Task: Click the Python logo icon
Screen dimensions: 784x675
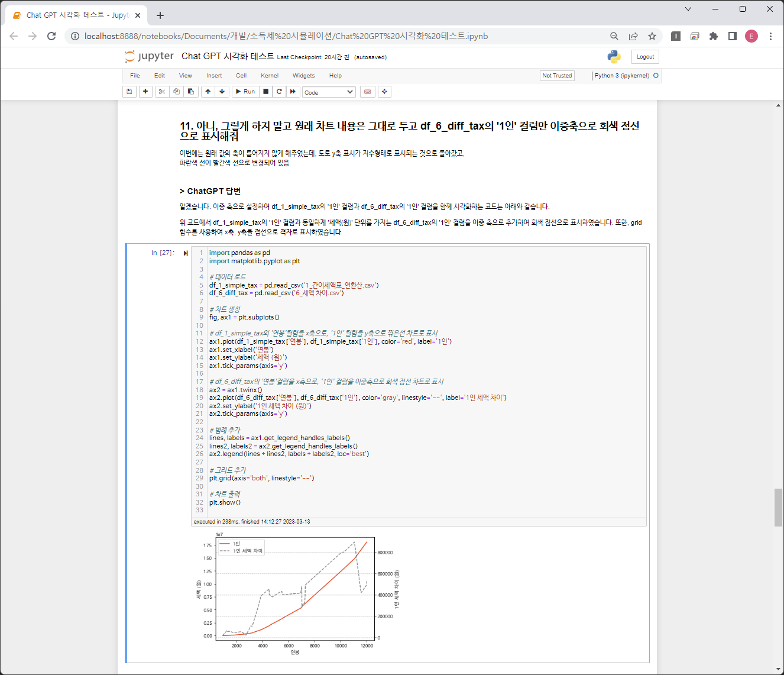Action: click(614, 57)
